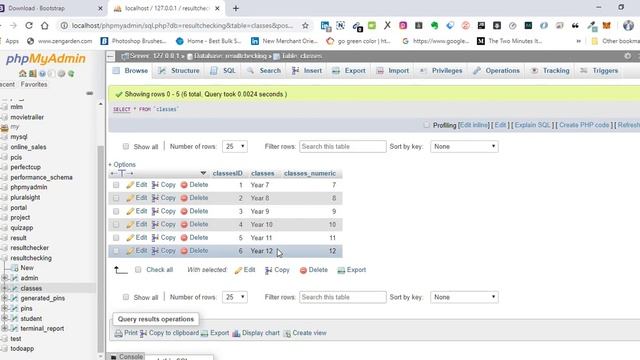This screenshot has width=640, height=360.
Task: Click the Copy to clipboard icon
Action: point(143,333)
